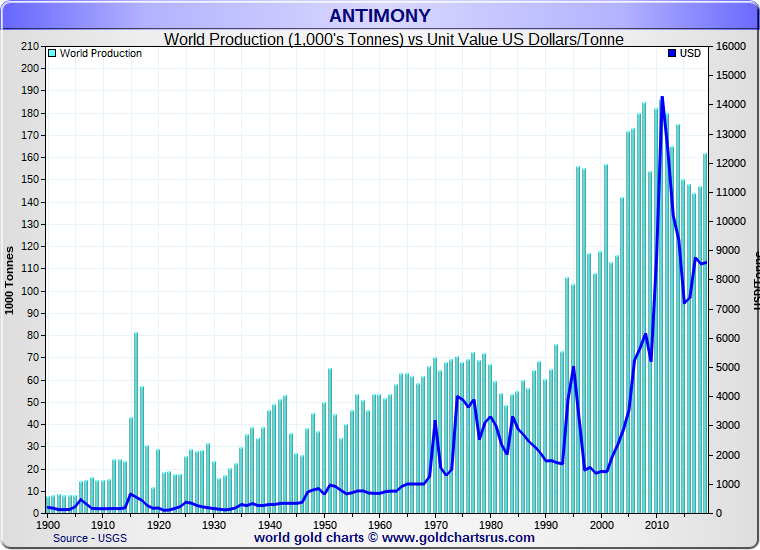This screenshot has height=550, width=760.
Task: Click the subtitle World Production vs Unit Value
Action: click(394, 39)
